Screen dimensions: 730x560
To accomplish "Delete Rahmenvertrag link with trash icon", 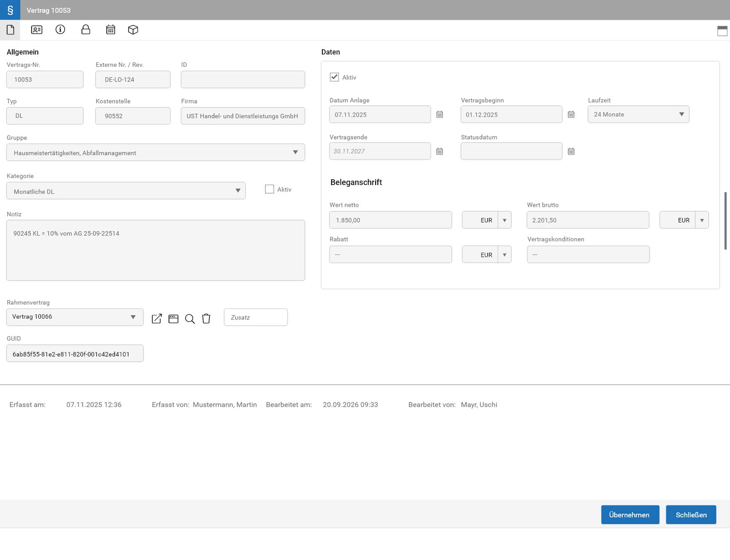I will tap(206, 319).
